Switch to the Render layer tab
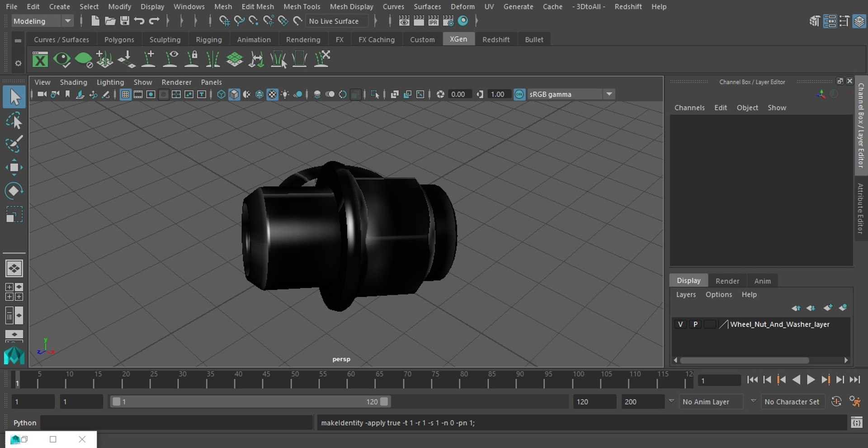This screenshot has height=448, width=868. [x=727, y=281]
